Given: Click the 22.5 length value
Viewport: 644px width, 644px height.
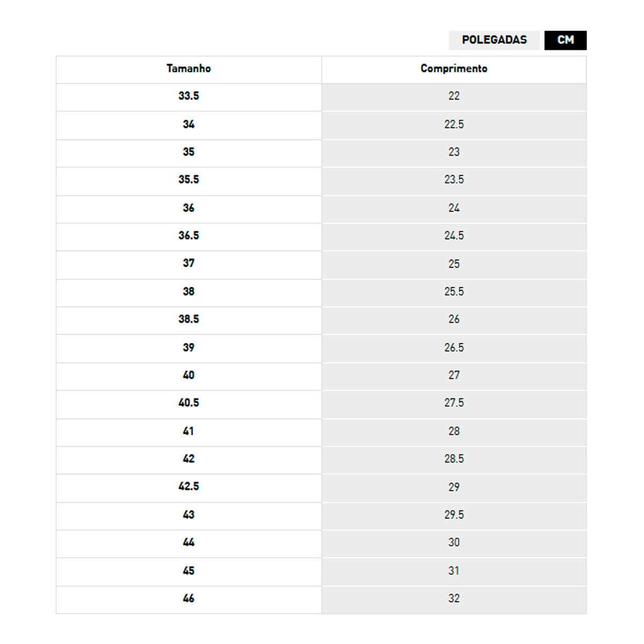Looking at the screenshot, I should (x=453, y=125).
